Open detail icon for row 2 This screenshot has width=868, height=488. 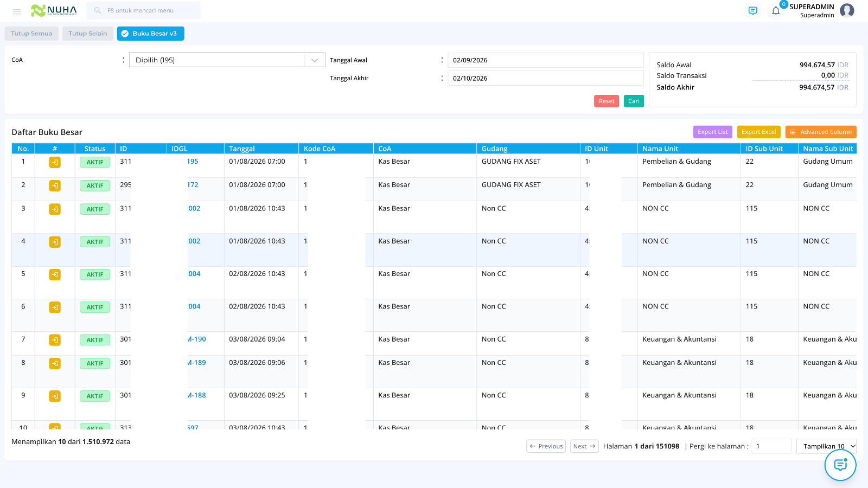pos(55,185)
